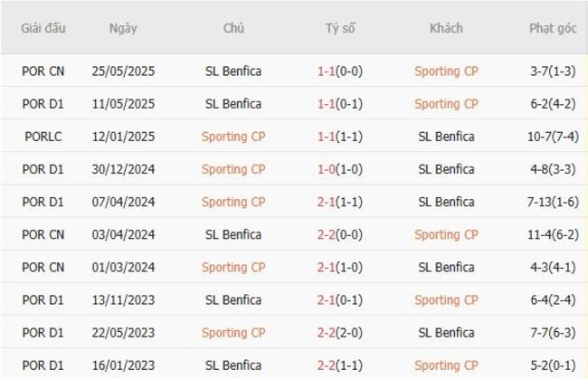Open the 2-1 score for 07/04/2024
Image resolution: width=588 pixels, height=379 pixels.
pos(340,202)
